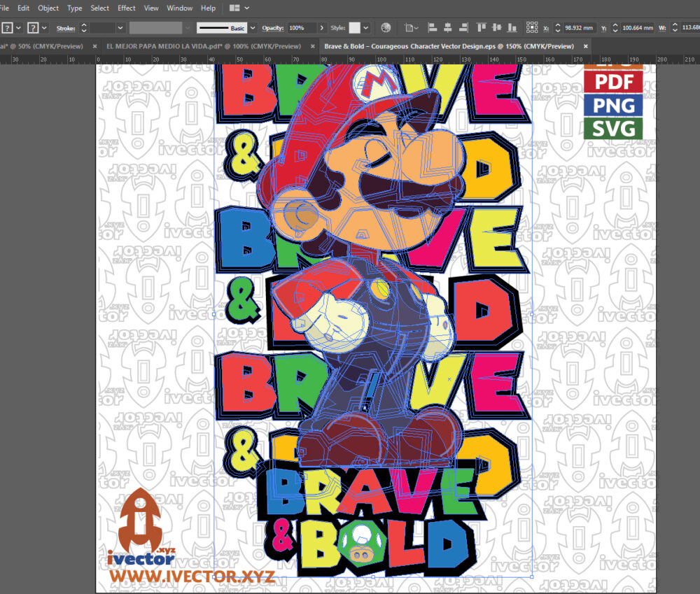
Task: Expand the stroke color dropdown arrow
Action: [x=44, y=28]
